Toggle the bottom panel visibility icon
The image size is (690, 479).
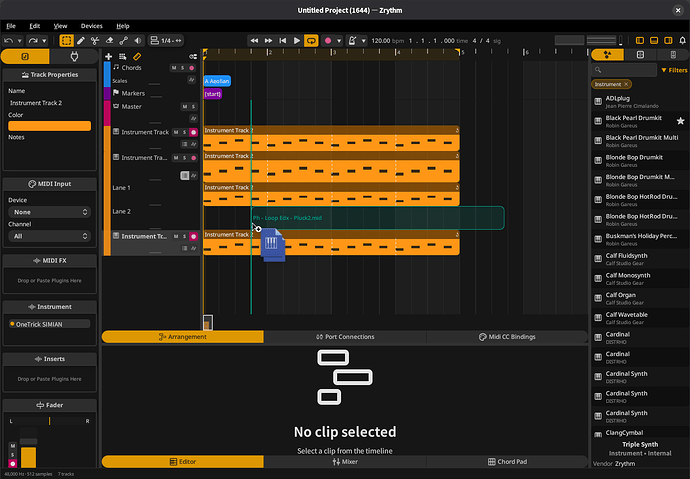click(x=654, y=40)
